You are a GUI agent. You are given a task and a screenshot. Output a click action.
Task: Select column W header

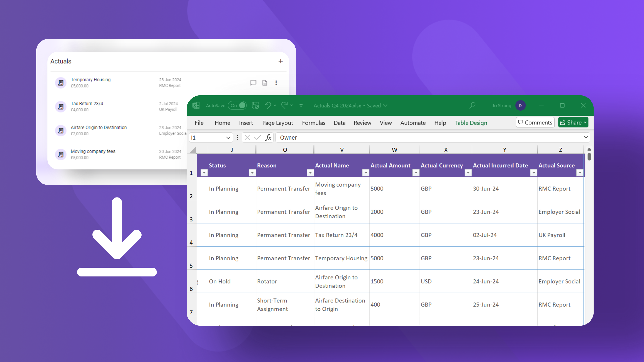(x=394, y=150)
